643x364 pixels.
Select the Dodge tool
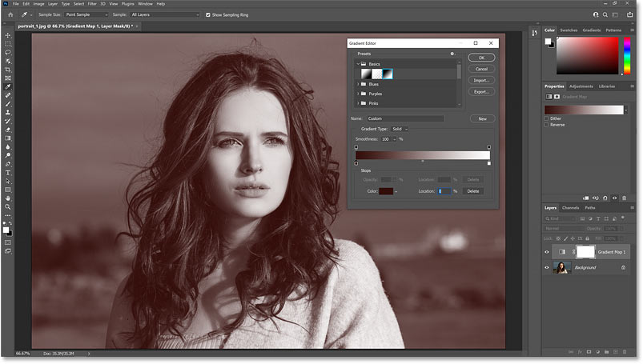tap(8, 155)
